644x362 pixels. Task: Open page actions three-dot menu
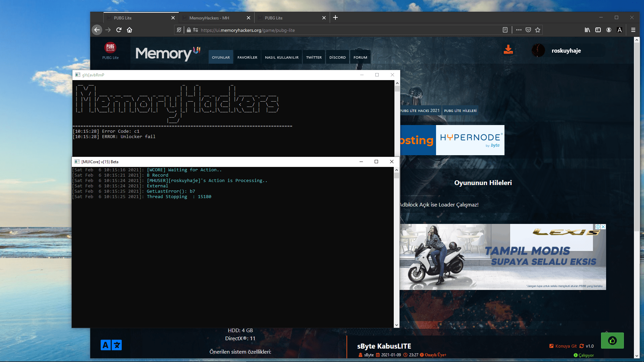tap(519, 30)
